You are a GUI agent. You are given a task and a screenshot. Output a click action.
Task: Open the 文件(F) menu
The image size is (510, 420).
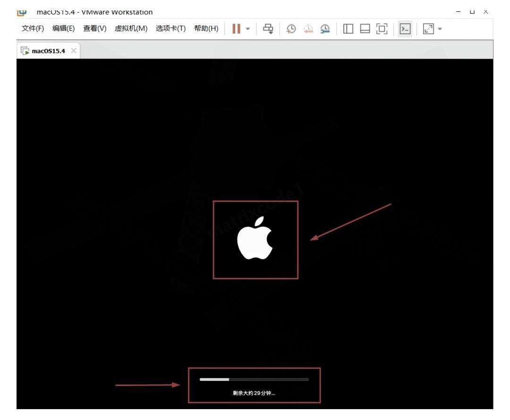click(x=33, y=29)
